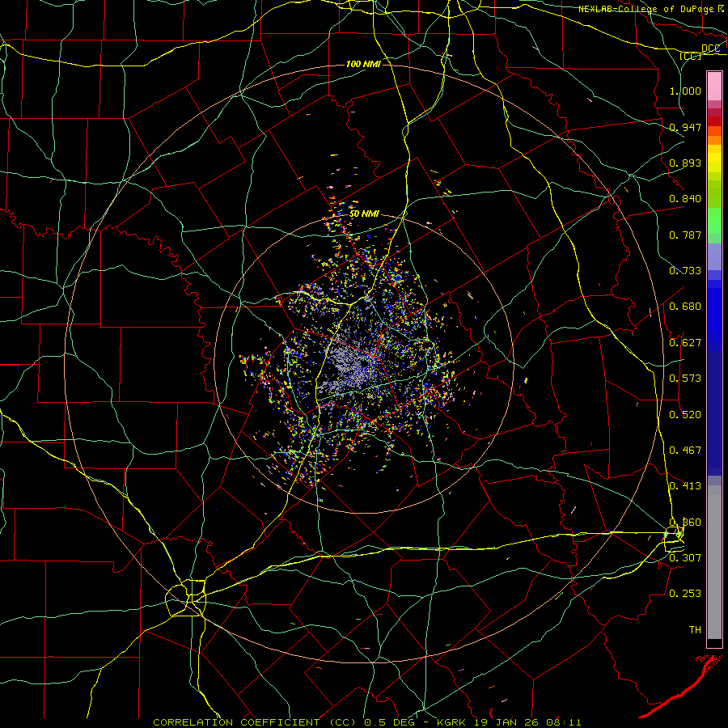Click the 100 NMI range ring label
Screen dimensions: 728x728
point(363,64)
